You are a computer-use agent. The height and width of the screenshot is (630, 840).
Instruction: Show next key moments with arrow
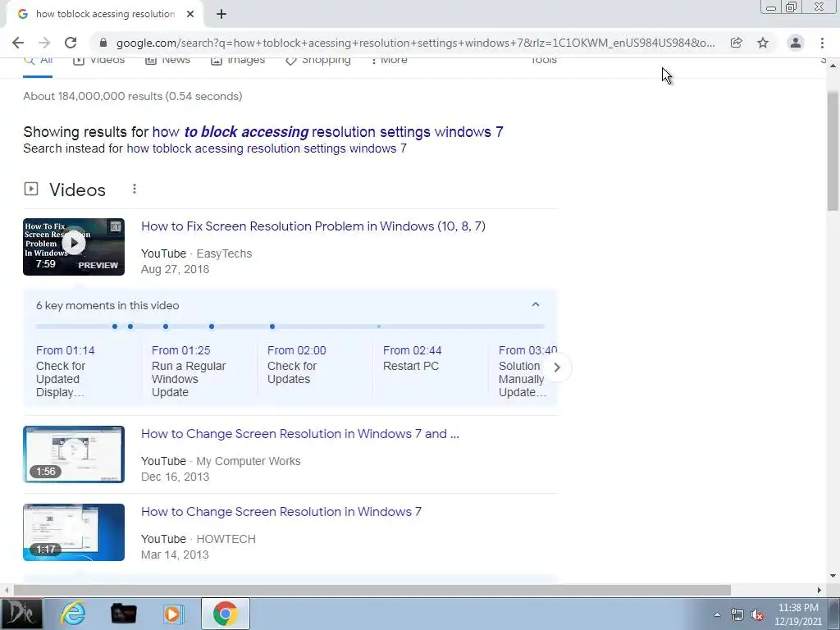coord(557,367)
